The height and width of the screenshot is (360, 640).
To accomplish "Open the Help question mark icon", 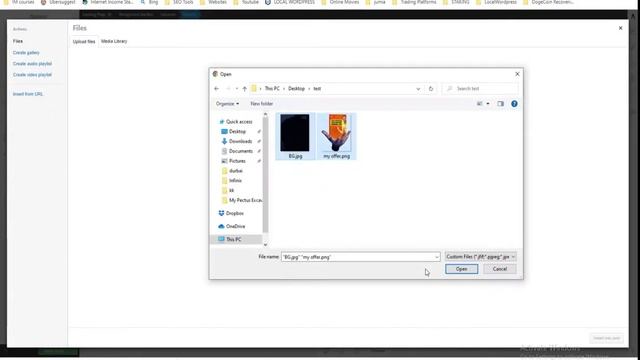I will click(514, 104).
